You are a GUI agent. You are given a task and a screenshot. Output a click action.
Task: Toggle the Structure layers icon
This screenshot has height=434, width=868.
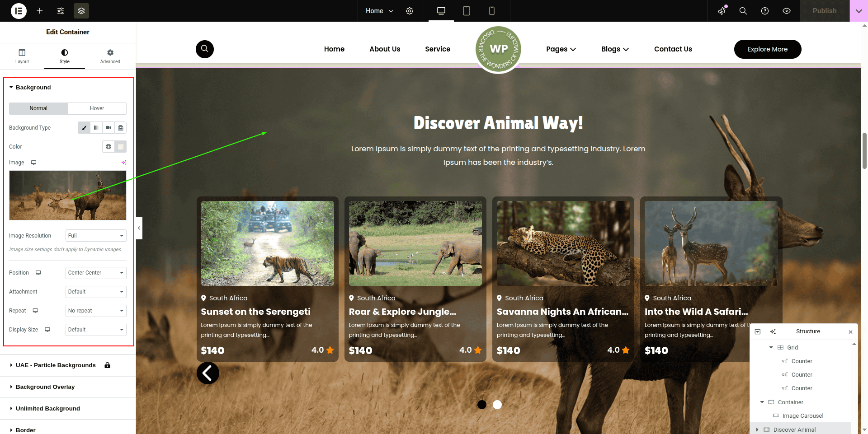click(x=81, y=11)
